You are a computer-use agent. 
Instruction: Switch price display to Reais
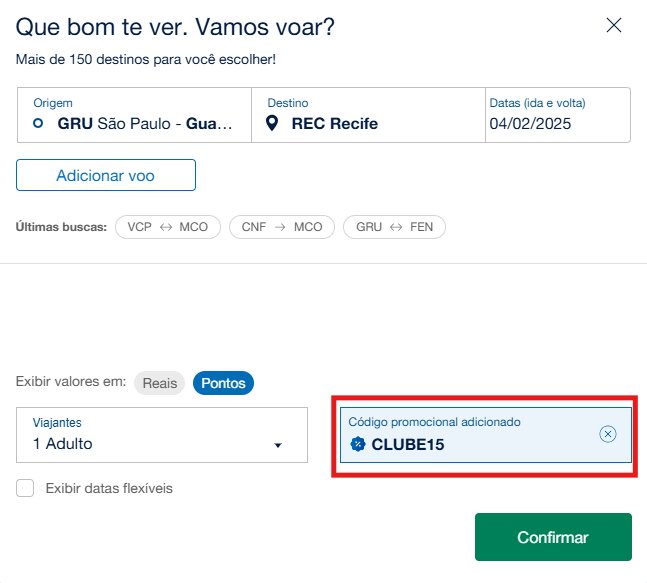tap(159, 383)
